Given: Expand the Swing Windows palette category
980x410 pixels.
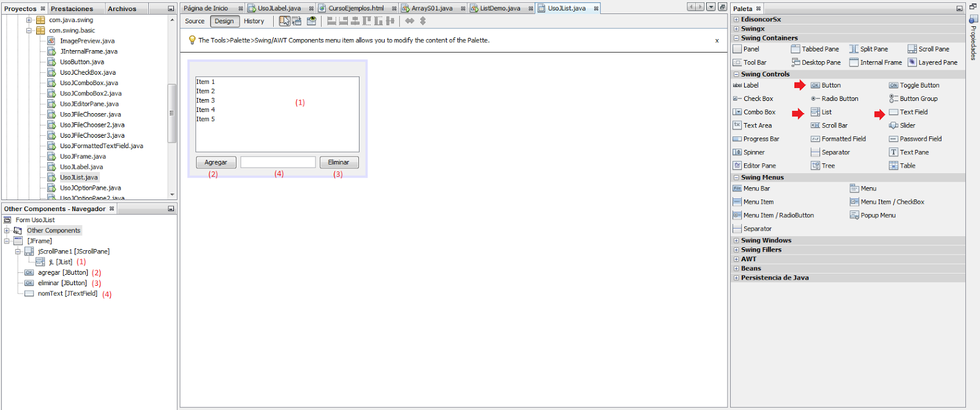Looking at the screenshot, I should 736,240.
